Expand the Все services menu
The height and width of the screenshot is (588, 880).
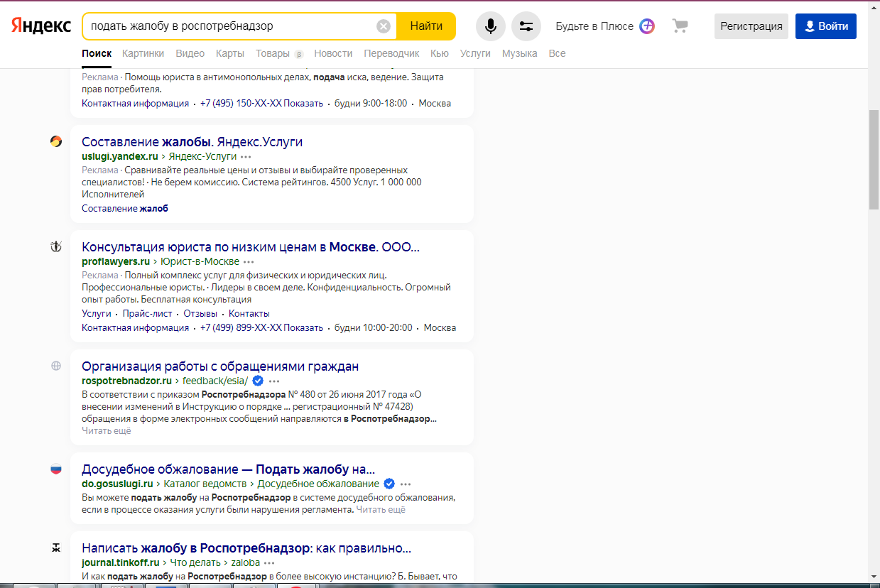coord(557,53)
